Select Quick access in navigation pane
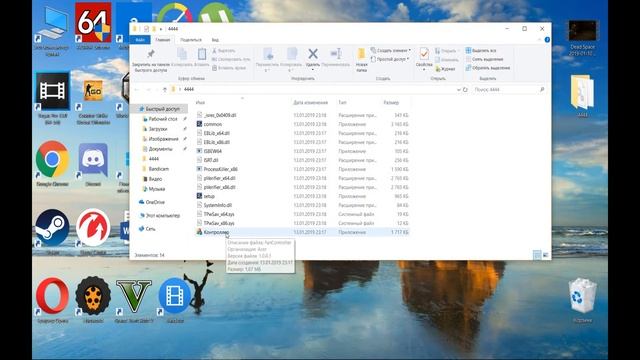The width and height of the screenshot is (640, 360). point(160,109)
